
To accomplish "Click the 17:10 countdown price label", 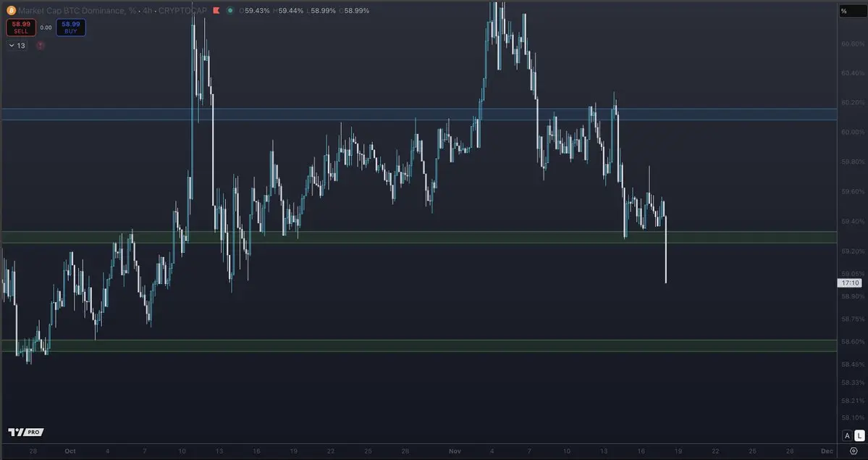I will (850, 283).
